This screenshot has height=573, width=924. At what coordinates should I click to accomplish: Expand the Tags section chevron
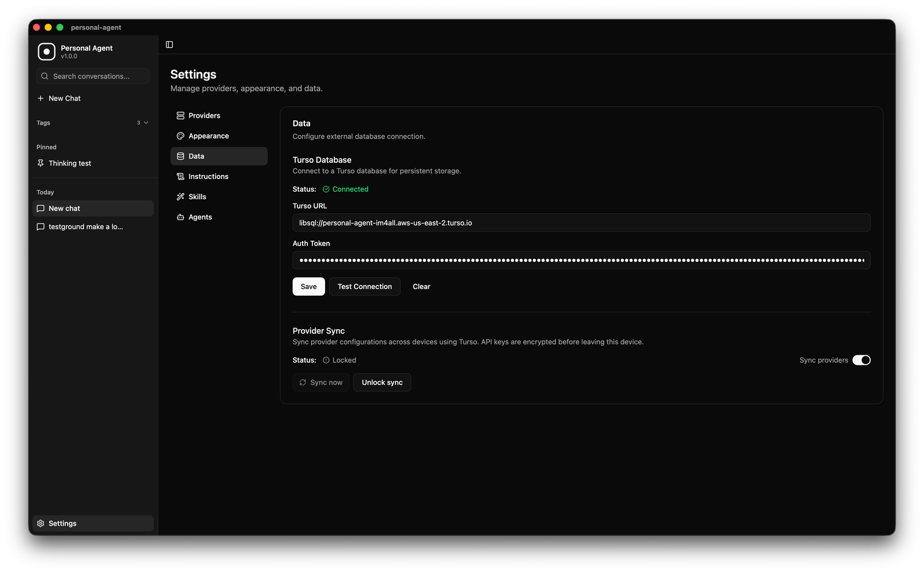tap(146, 122)
